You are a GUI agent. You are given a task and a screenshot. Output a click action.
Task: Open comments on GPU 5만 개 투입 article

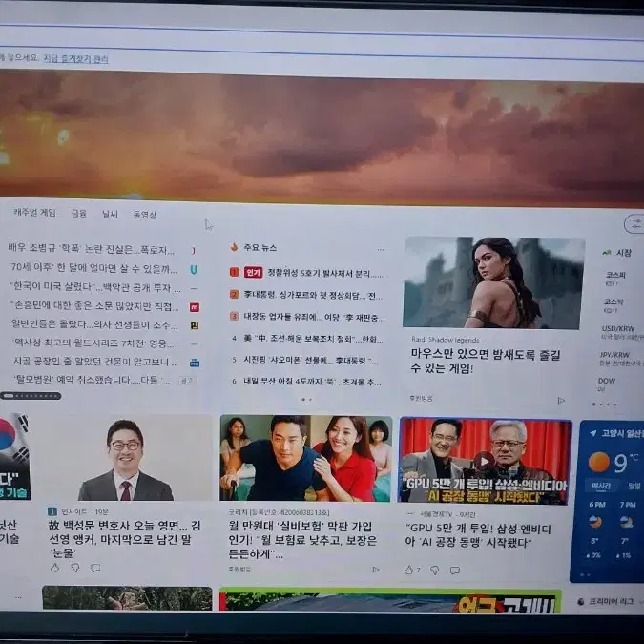tap(455, 571)
